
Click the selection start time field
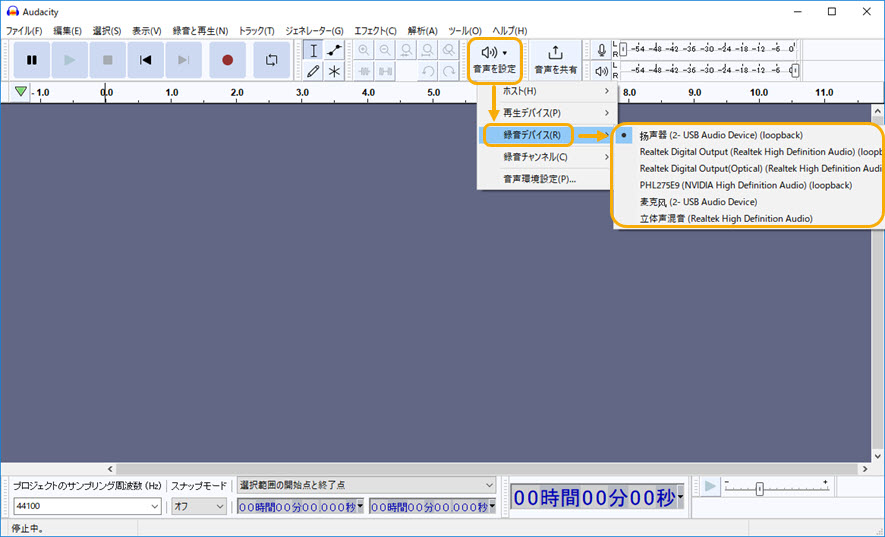301,507
